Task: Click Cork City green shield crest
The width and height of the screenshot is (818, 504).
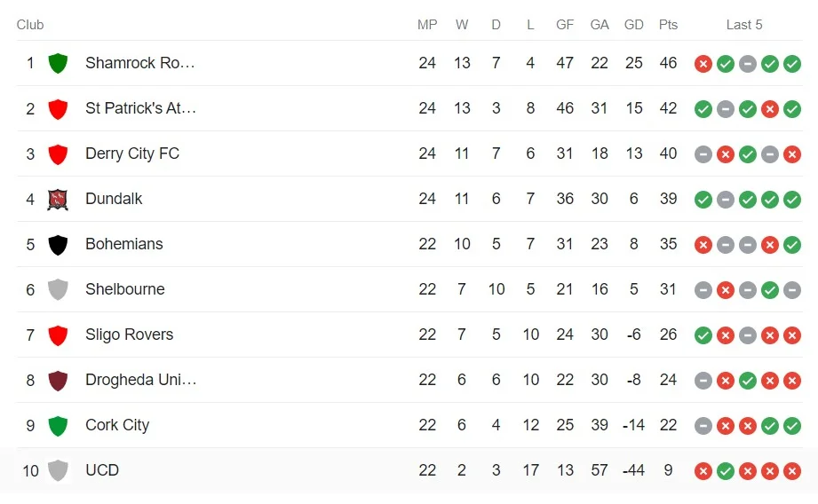Action: point(58,426)
